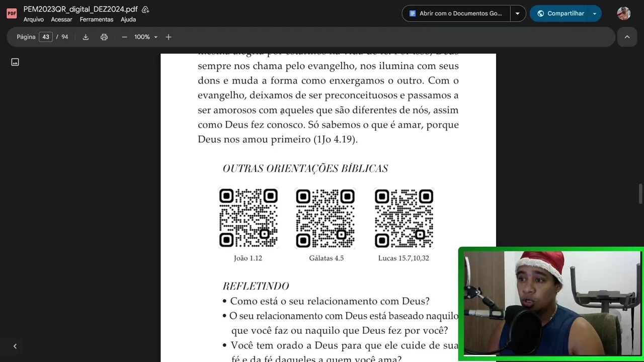The width and height of the screenshot is (644, 362).
Task: Click the total pages count 94
Action: point(65,37)
